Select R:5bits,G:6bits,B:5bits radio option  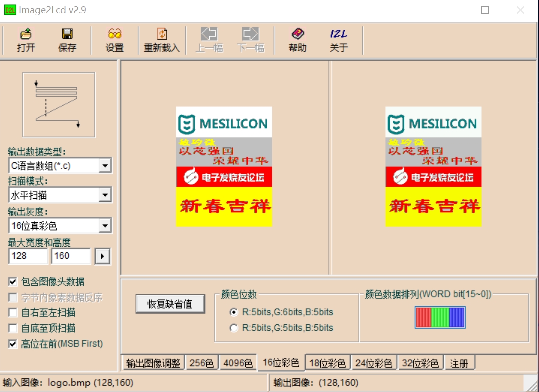coord(234,312)
